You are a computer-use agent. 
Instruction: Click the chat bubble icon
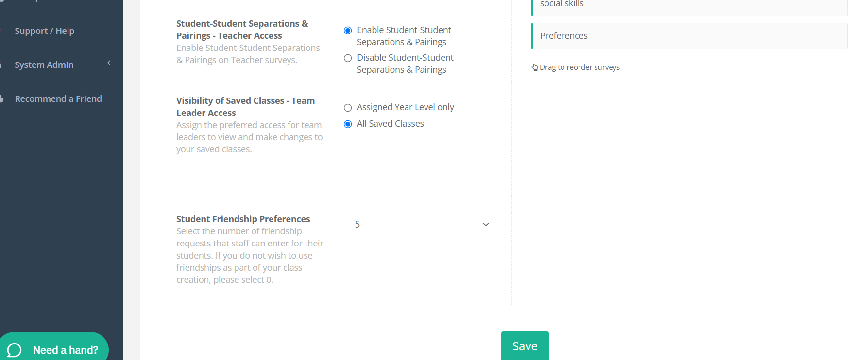click(x=15, y=350)
